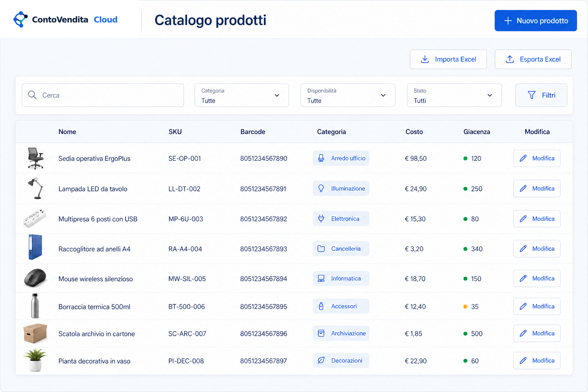Click the search magnifier icon
The image size is (588, 392).
[32, 95]
